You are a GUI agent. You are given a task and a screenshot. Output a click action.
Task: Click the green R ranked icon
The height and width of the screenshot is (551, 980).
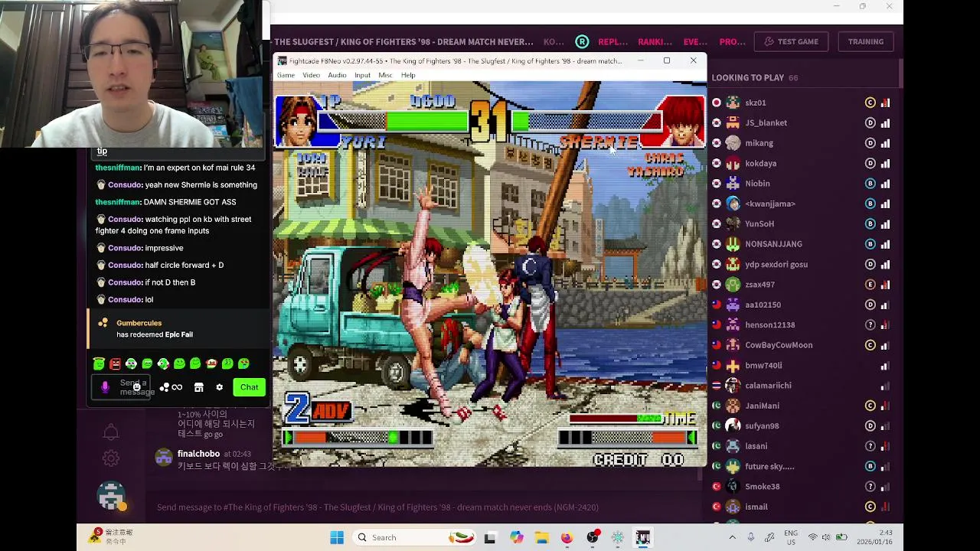tap(583, 41)
